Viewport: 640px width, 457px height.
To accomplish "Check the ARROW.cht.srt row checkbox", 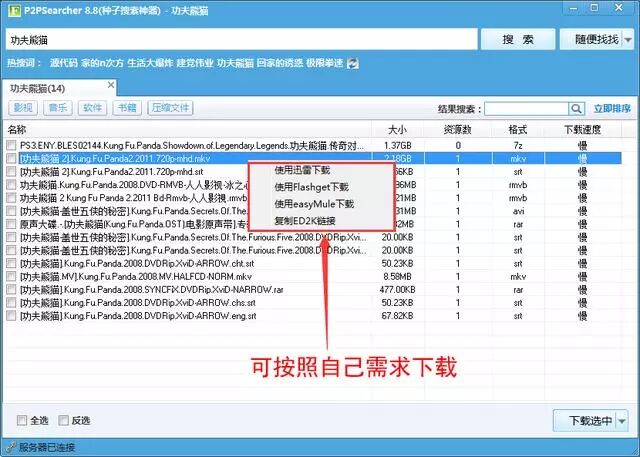I will pyautogui.click(x=11, y=263).
